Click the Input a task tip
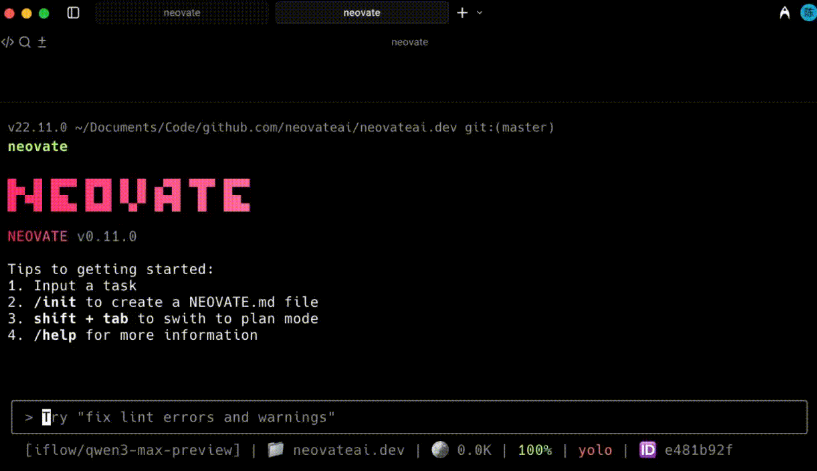The width and height of the screenshot is (817, 471). click(72, 286)
